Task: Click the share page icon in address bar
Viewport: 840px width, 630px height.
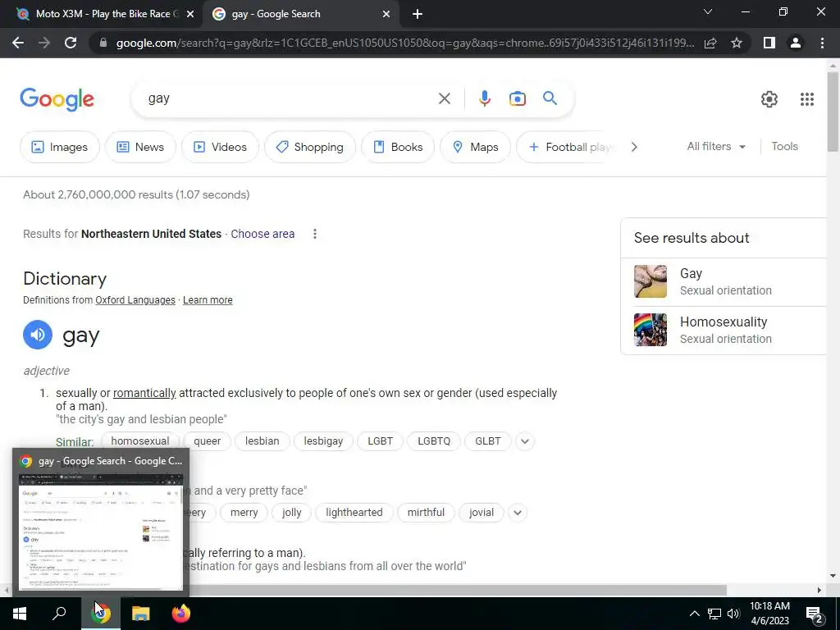Action: [x=710, y=43]
